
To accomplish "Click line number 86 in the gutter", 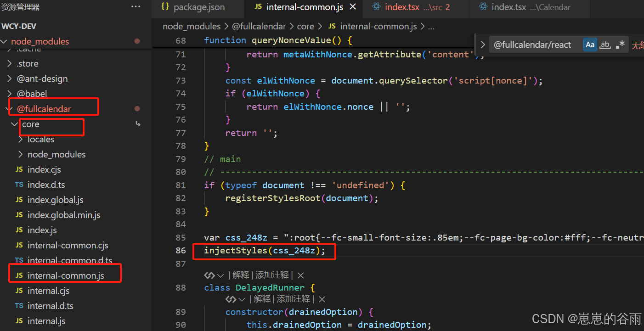I will click(181, 251).
